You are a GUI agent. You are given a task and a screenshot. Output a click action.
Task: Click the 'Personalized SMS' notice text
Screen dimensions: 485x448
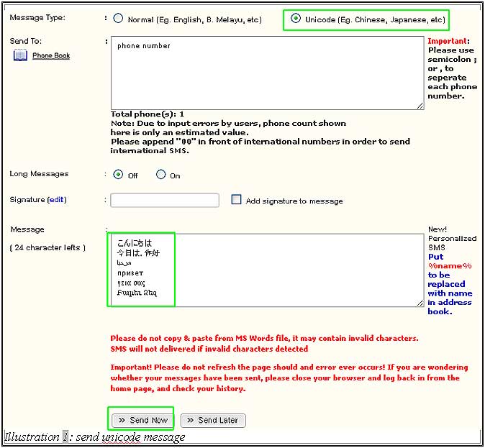click(x=452, y=243)
